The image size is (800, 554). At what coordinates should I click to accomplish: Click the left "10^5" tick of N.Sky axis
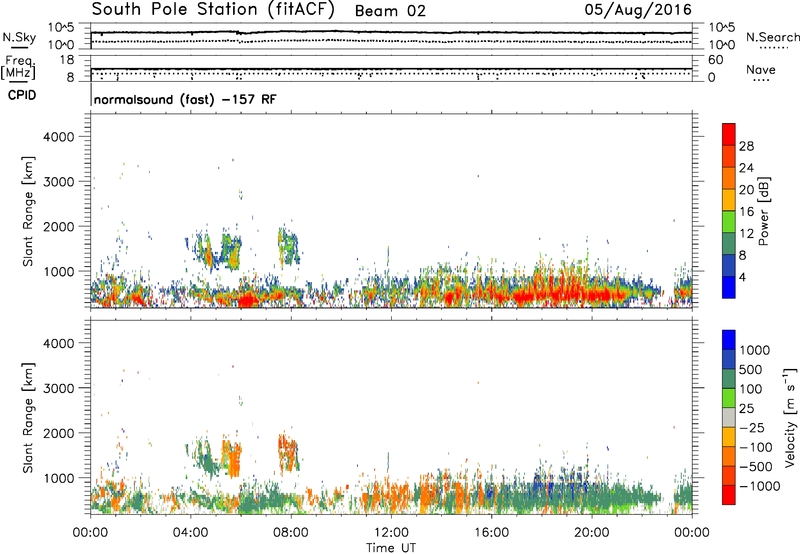(x=61, y=28)
